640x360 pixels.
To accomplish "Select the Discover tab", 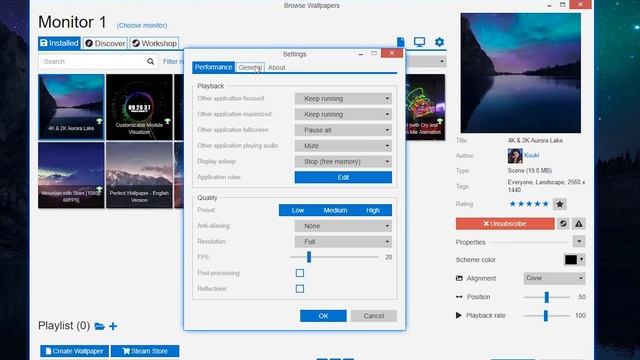I will pyautogui.click(x=105, y=43).
